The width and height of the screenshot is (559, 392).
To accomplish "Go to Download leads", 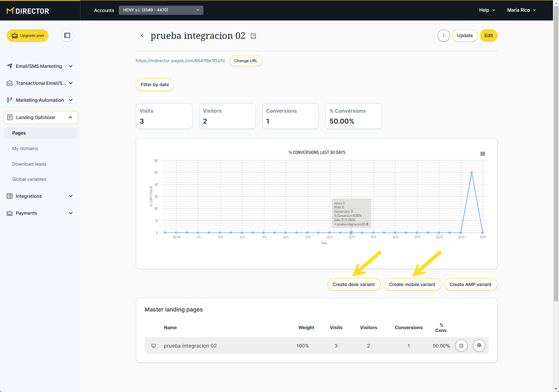I will (x=29, y=164).
